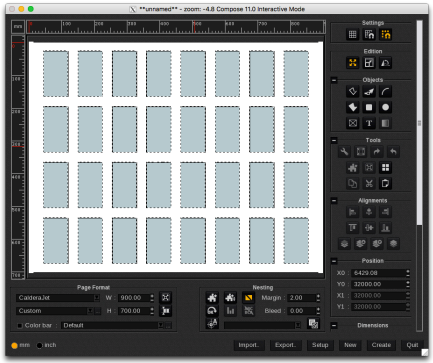Select the filled square tool in Objects
Screen dimensions: 433x363
(x=369, y=107)
